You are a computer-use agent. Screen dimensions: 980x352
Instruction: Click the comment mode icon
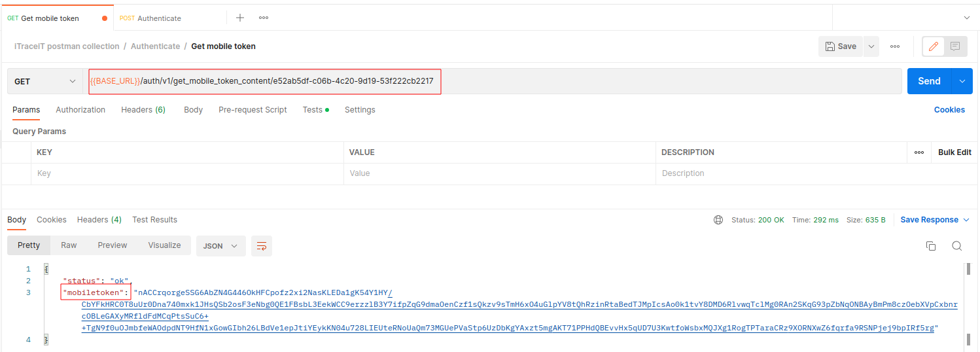click(955, 46)
